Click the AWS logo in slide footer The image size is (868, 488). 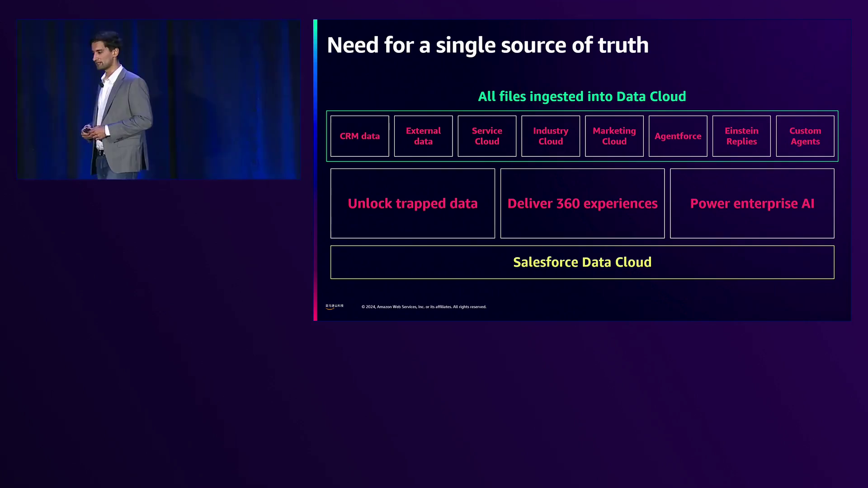point(335,306)
